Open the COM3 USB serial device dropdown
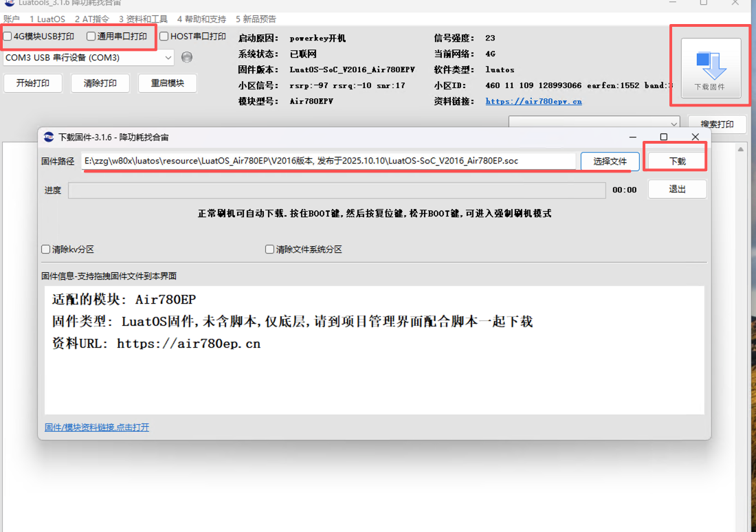This screenshot has width=756, height=532. pos(167,57)
